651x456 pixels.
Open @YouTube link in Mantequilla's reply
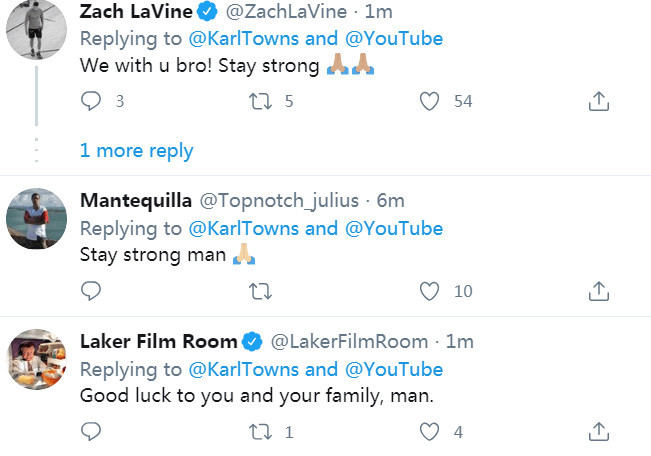coord(394,228)
